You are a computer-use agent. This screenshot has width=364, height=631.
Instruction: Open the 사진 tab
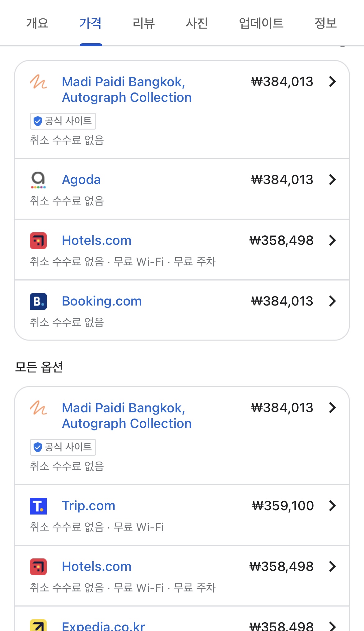click(x=197, y=23)
